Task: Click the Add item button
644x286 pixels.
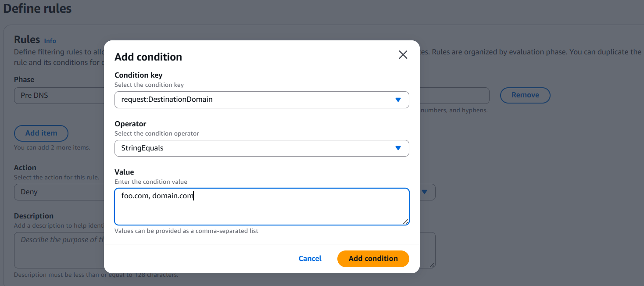Action: coord(41,133)
